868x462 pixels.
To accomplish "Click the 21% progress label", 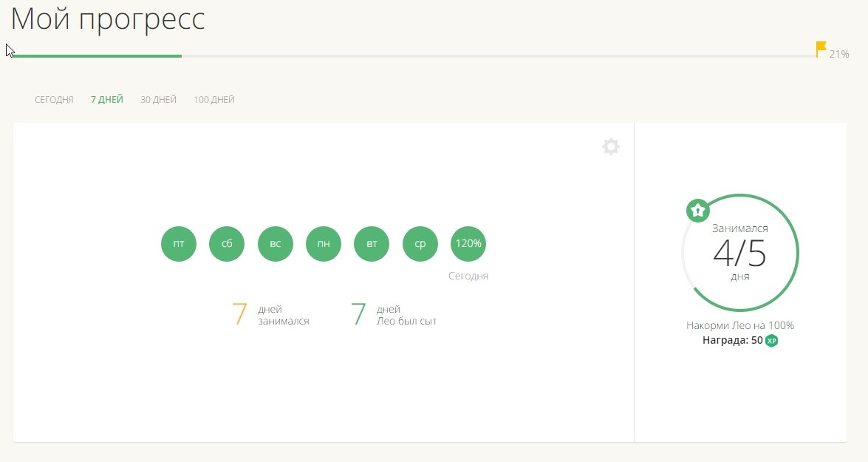I will (x=839, y=54).
